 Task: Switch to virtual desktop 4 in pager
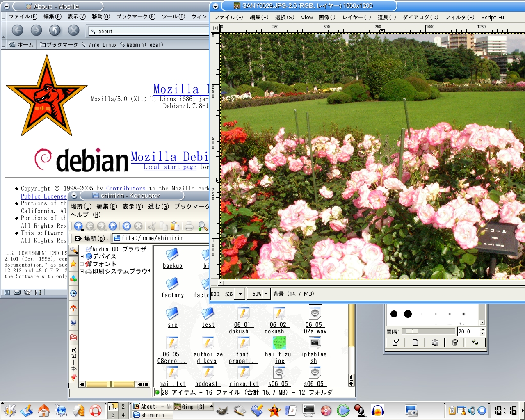pos(123,415)
